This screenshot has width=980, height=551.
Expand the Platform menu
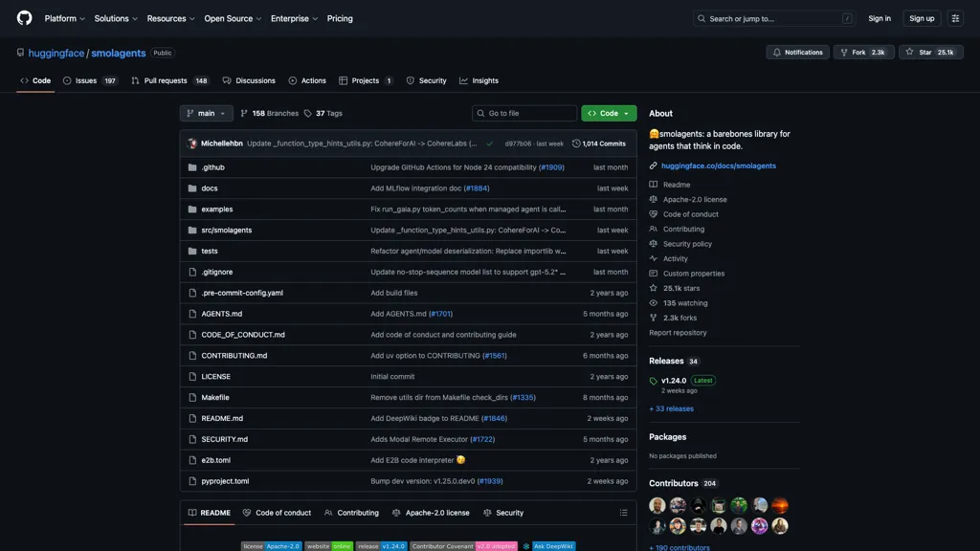point(64,19)
